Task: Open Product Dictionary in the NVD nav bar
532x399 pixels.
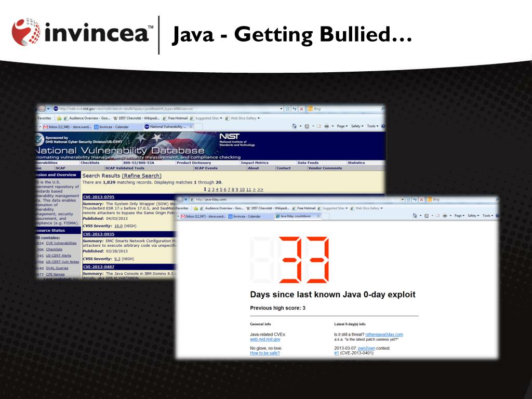Action: pyautogui.click(x=194, y=163)
